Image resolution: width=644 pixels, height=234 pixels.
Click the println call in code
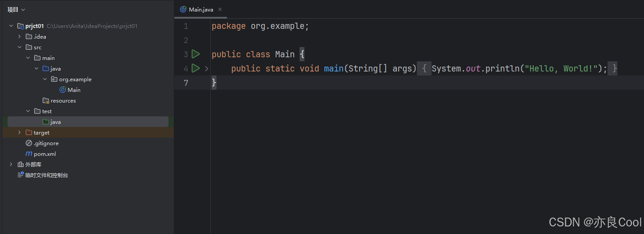click(503, 68)
